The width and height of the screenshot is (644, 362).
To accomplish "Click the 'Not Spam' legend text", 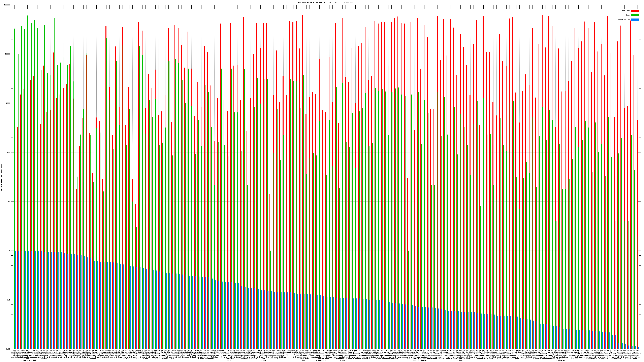I will (x=626, y=11).
